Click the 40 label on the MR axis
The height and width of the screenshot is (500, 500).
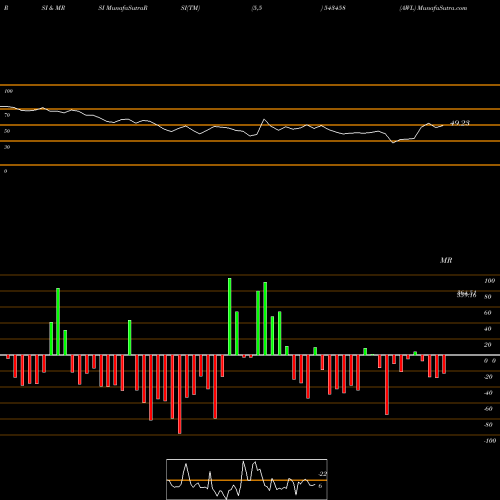pos(488,329)
